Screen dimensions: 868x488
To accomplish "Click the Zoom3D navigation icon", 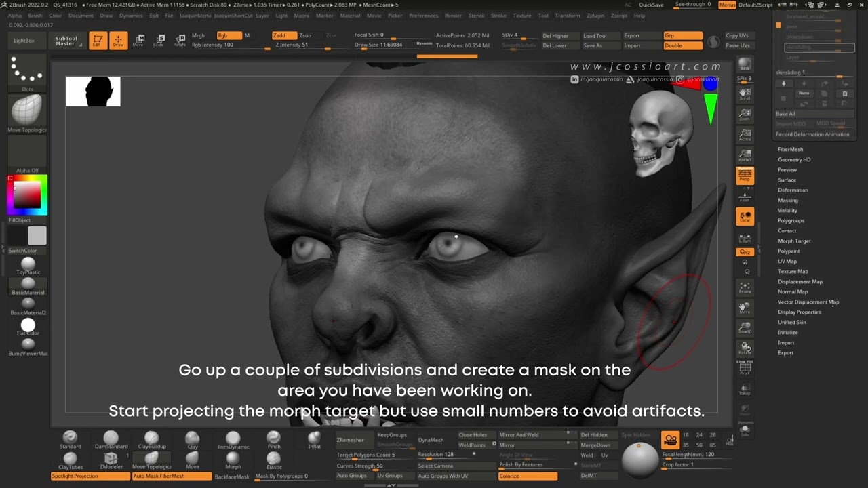I will [745, 328].
